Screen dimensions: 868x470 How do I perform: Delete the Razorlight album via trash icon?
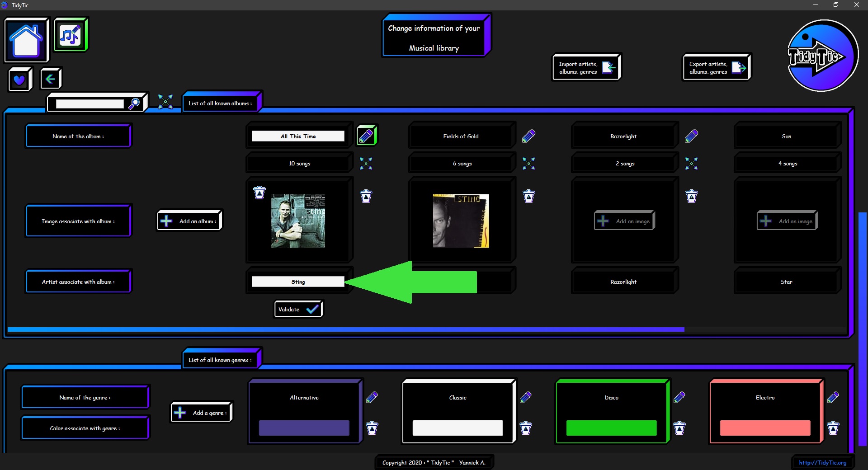click(691, 196)
